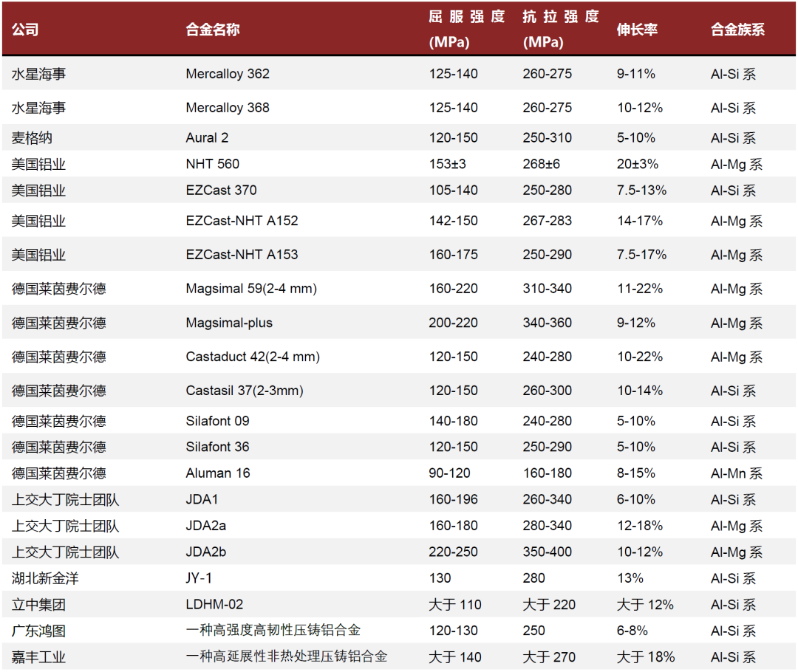This screenshot has width=798, height=672.
Task: Click the 200-220 yield strength value
Action: pos(453,323)
